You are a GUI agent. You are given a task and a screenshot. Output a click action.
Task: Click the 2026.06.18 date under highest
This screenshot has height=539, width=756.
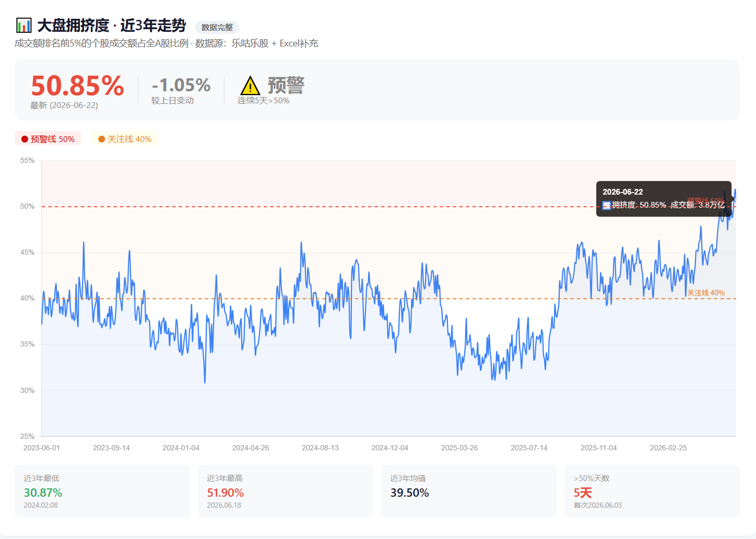pyautogui.click(x=224, y=505)
